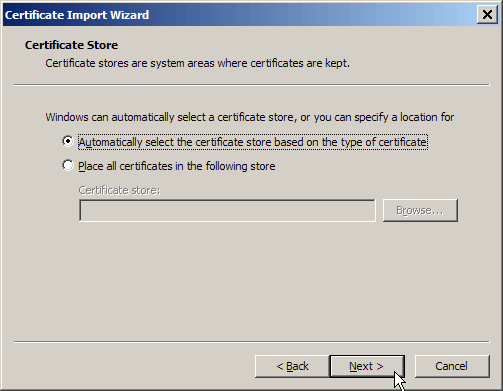Click the bold 'Certificate Store' heading
This screenshot has width=503, height=391.
pos(71,45)
